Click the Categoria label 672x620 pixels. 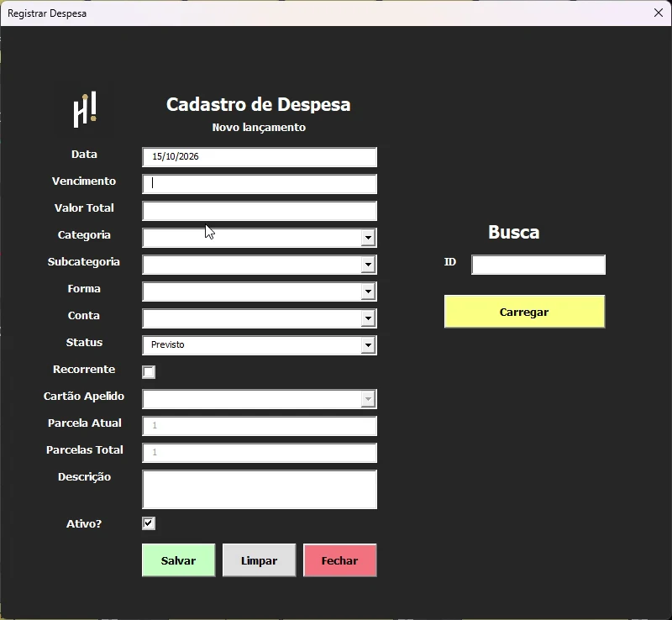[84, 235]
